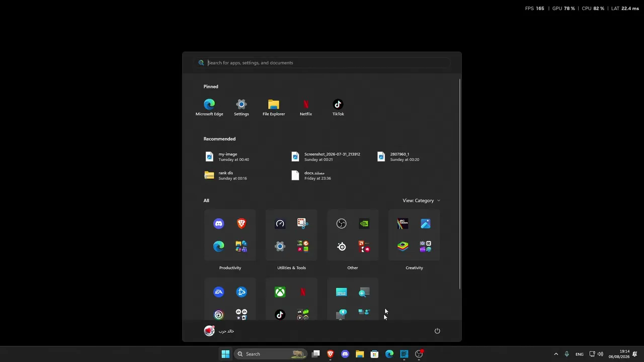
Task: Launch OBS Studio in the Other category
Action: click(342, 224)
